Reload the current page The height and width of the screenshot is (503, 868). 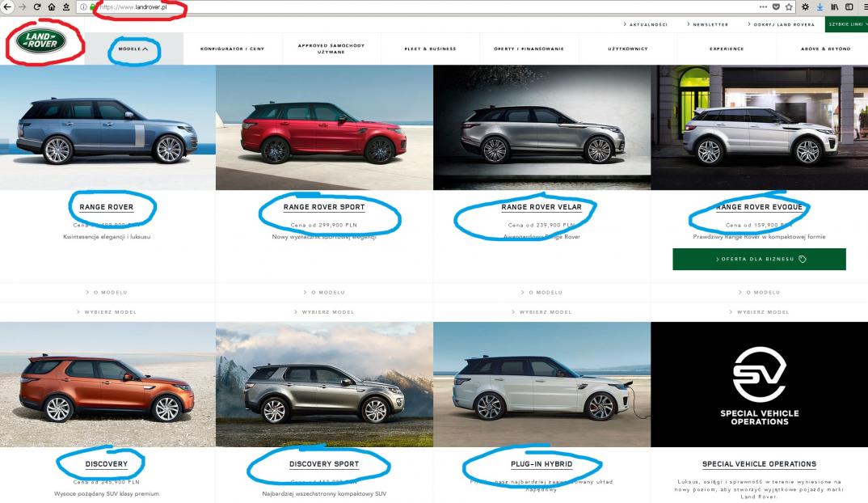pos(37,6)
